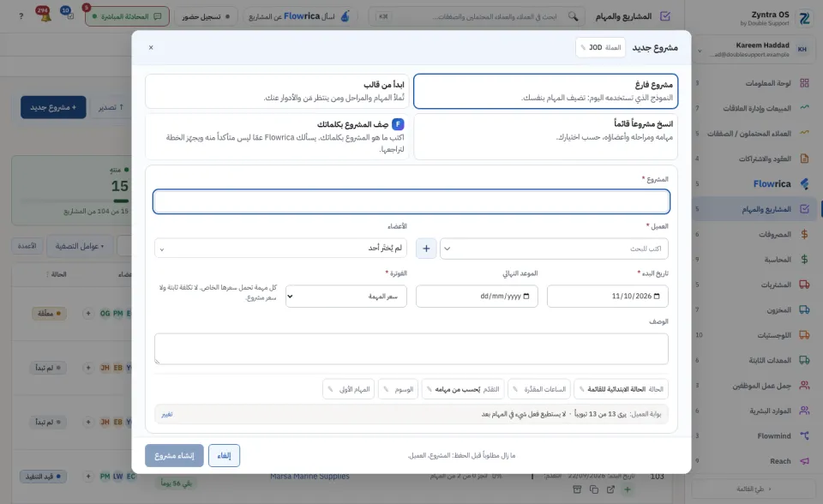Open العملاء المحتملون / الصفقات sidebar item
This screenshot has height=504, width=823.
click(754, 134)
